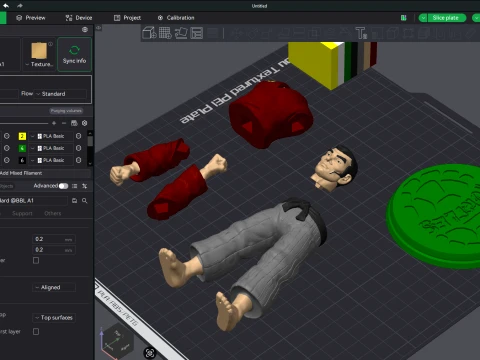Viewport: 480px width, 360px height.
Task: Open the Flow Standard dropdown
Action: [x=61, y=94]
